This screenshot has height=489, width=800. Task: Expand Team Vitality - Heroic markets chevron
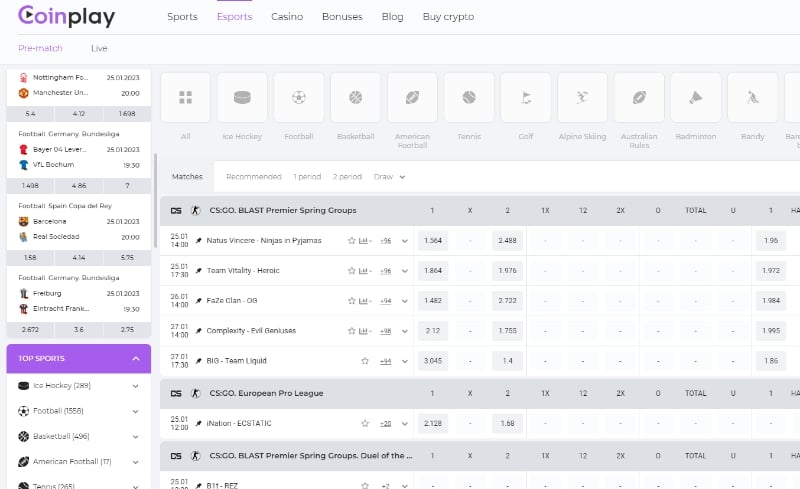pos(405,271)
